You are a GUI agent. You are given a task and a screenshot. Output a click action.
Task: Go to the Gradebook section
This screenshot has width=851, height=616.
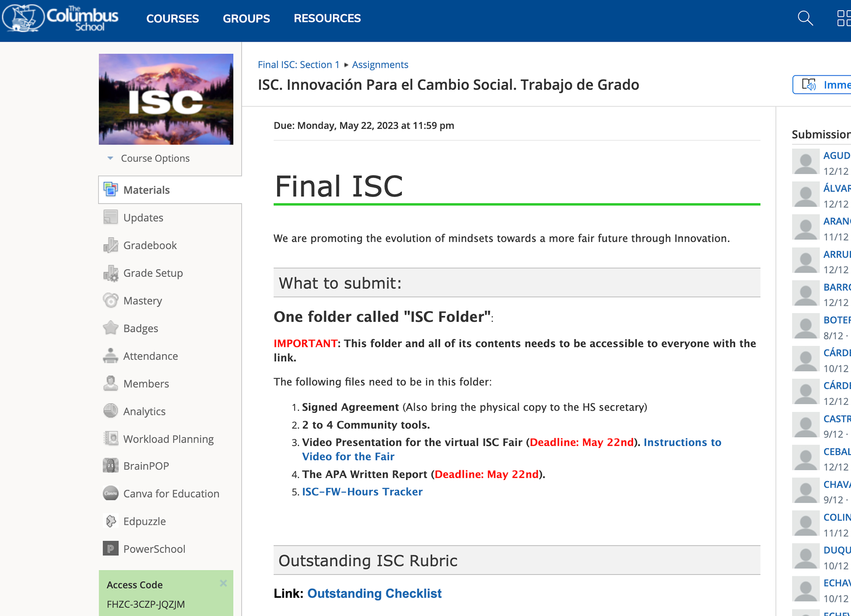coord(150,245)
